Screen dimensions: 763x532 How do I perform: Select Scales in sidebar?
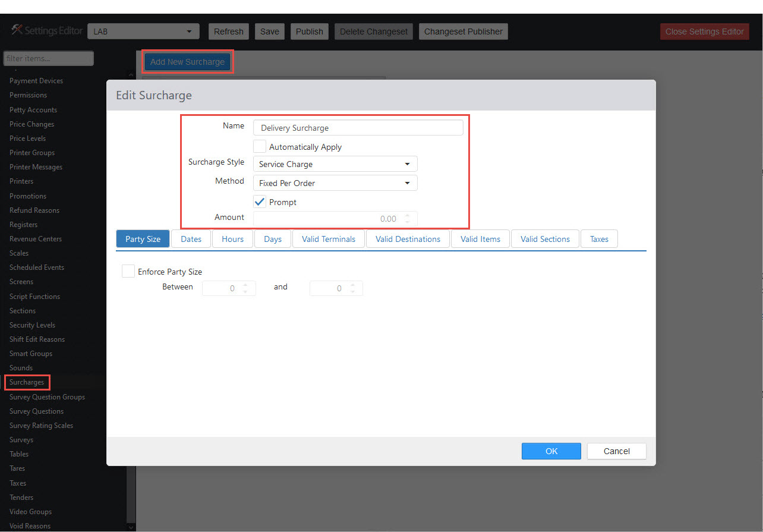(19, 253)
